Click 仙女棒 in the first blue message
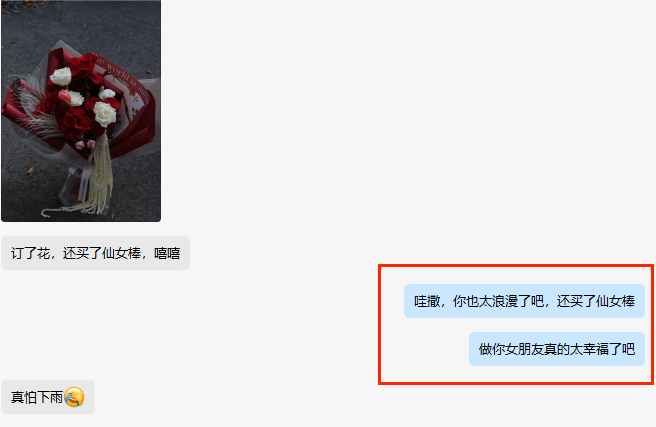 pyautogui.click(x=615, y=301)
